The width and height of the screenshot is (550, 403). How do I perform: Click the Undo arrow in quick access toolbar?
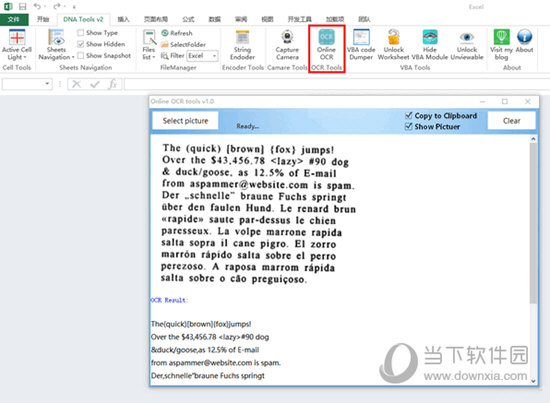click(x=37, y=6)
